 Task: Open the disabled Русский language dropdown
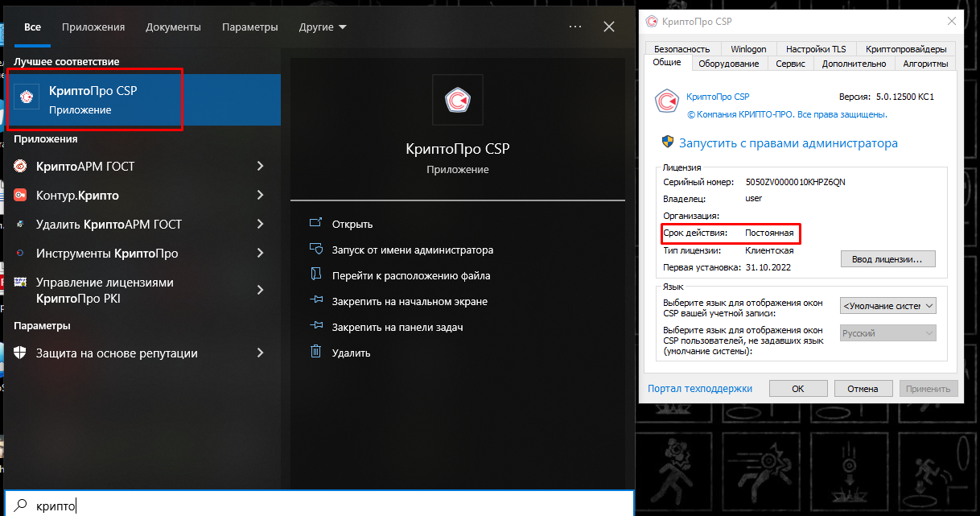coord(888,333)
